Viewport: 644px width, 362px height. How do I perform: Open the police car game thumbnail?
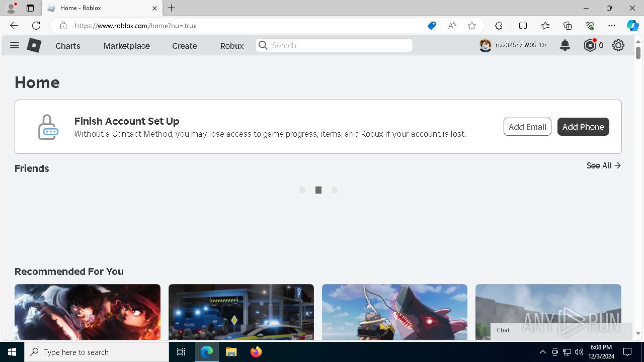[x=241, y=312]
